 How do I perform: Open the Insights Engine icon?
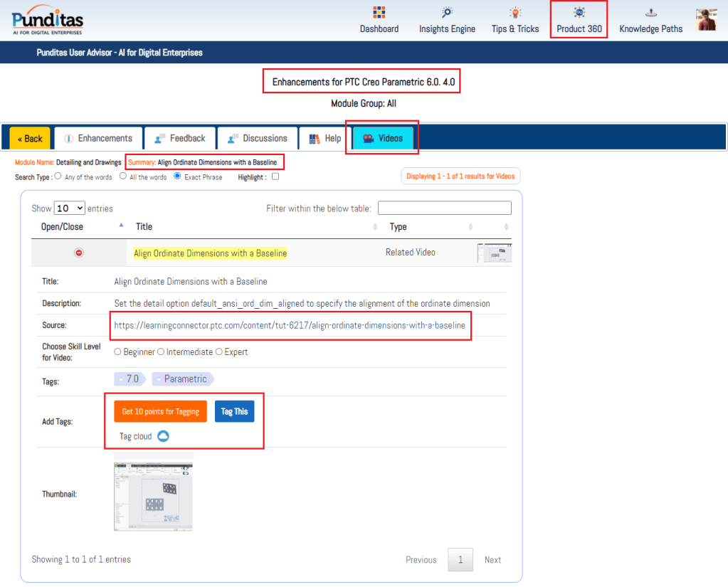click(x=447, y=13)
